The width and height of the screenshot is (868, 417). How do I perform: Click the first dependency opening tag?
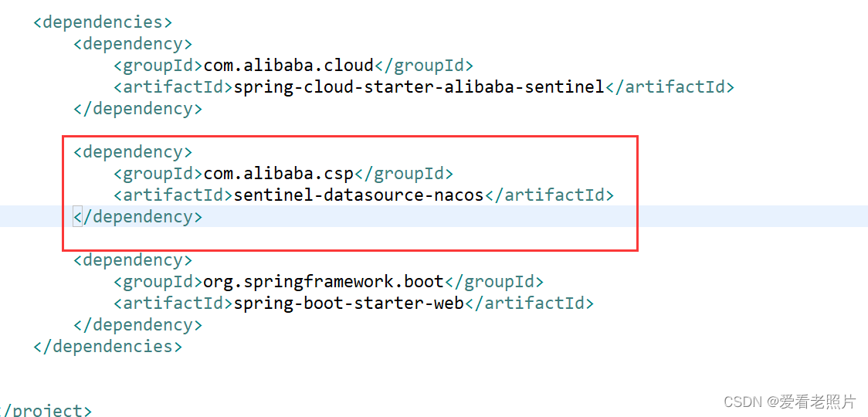point(133,44)
